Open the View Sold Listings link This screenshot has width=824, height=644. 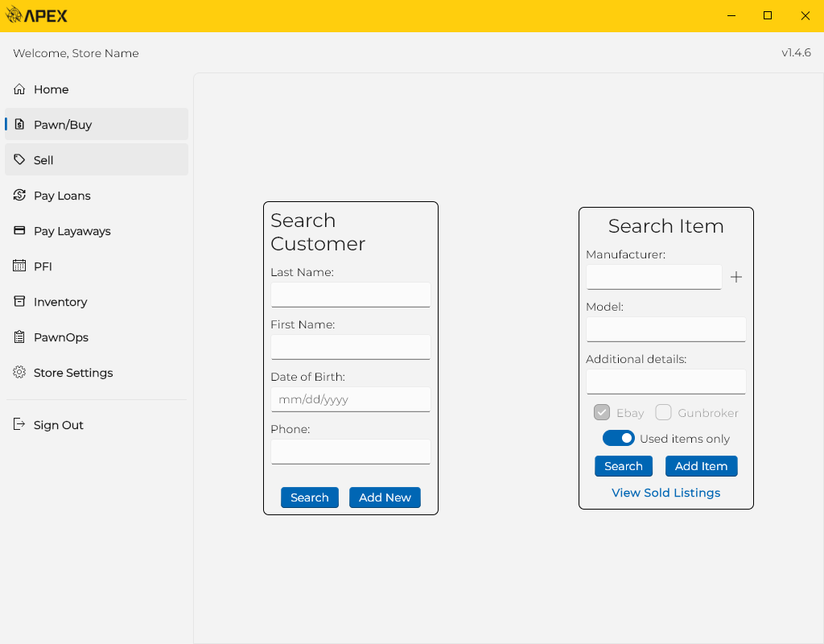coord(665,493)
